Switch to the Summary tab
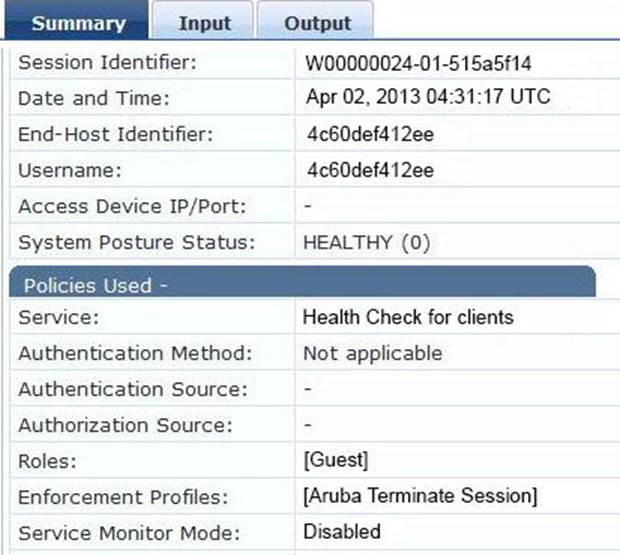The width and height of the screenshot is (620, 555). click(x=76, y=20)
